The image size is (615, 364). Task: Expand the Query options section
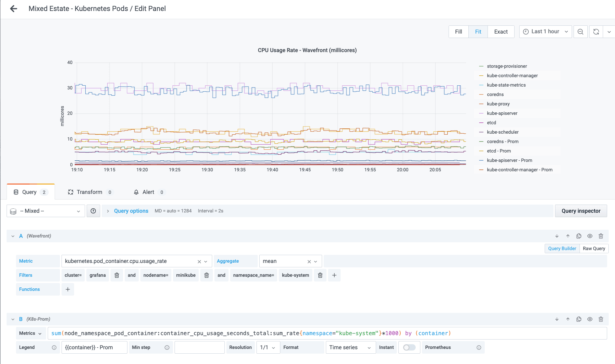131,211
